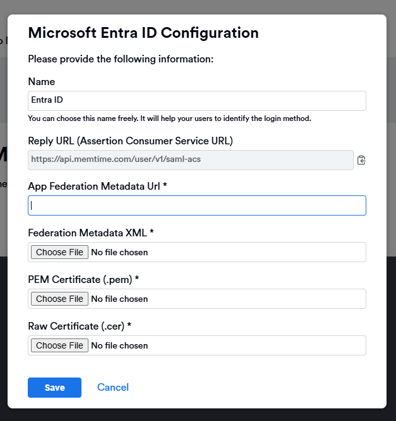Choose File for Raw Certificate (.cer)
Viewport: 396px width, 421px height.
pos(60,345)
